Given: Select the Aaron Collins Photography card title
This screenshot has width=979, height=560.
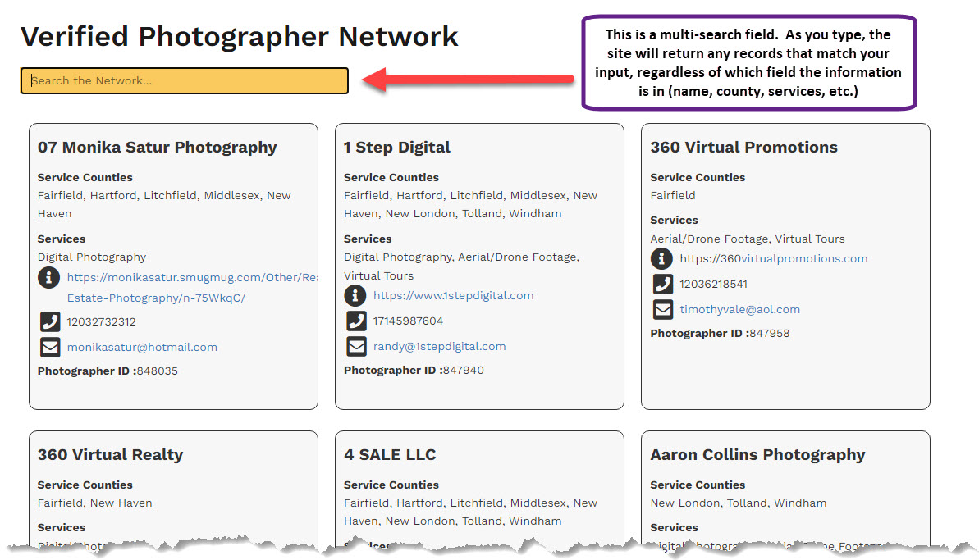Looking at the screenshot, I should coord(757,455).
